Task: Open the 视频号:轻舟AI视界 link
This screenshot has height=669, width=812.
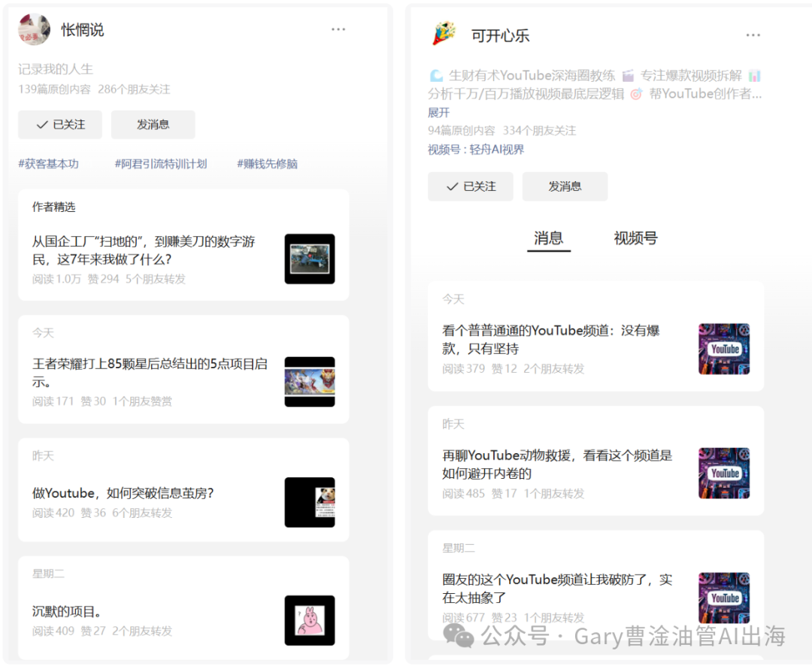Action: 475,150
